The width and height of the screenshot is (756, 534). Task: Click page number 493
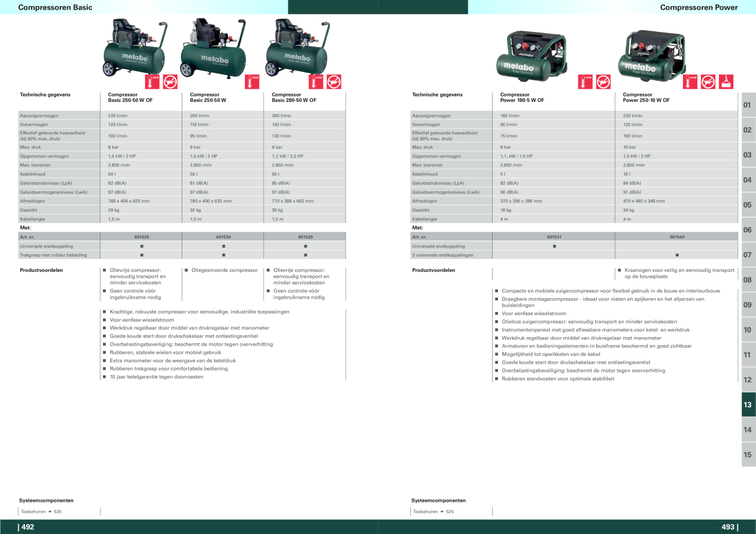pos(729,527)
